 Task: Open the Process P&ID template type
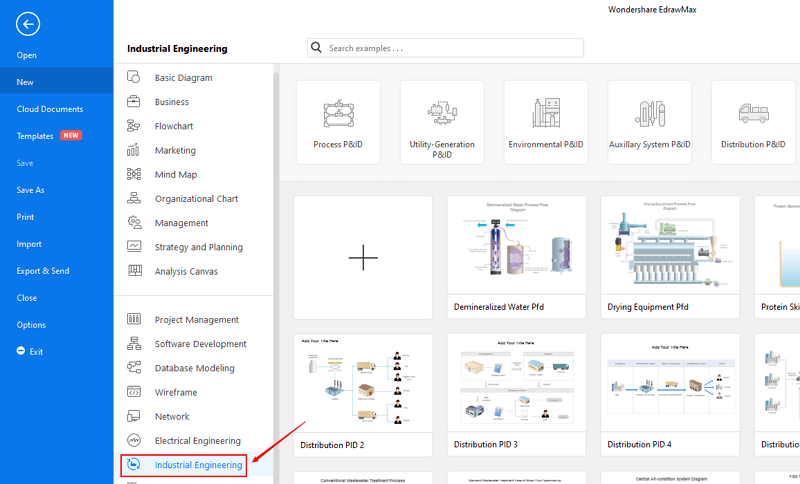(338, 122)
